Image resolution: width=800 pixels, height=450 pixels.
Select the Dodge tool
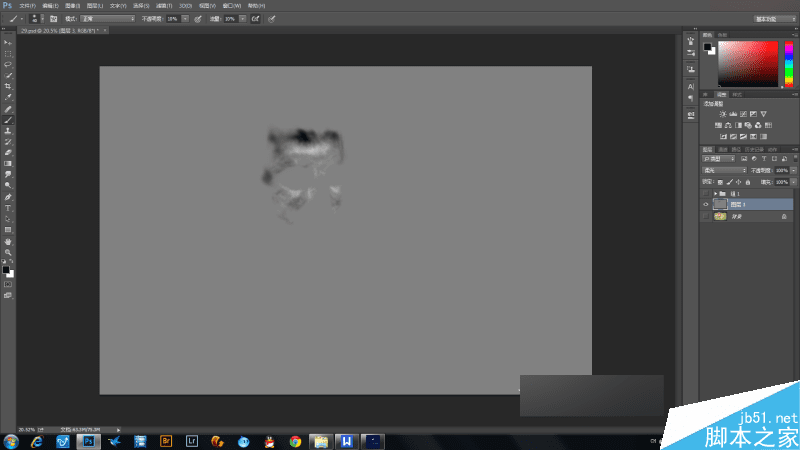point(8,185)
